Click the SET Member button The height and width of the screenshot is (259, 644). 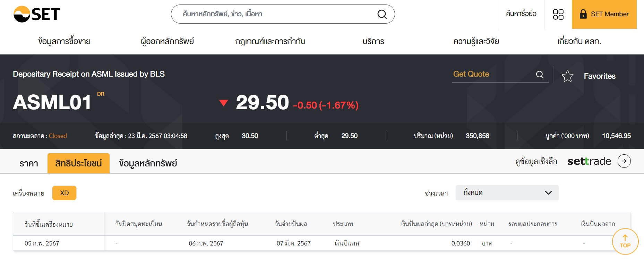pos(604,14)
